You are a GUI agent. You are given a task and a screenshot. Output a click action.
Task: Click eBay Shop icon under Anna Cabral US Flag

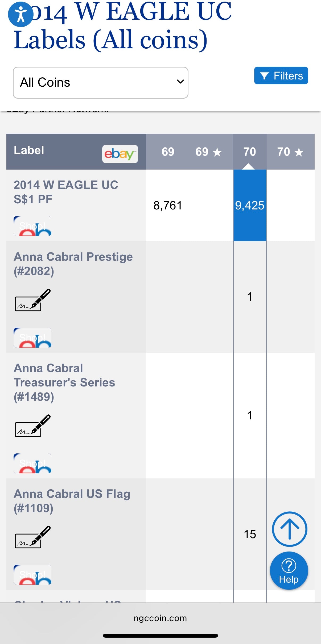[32, 575]
